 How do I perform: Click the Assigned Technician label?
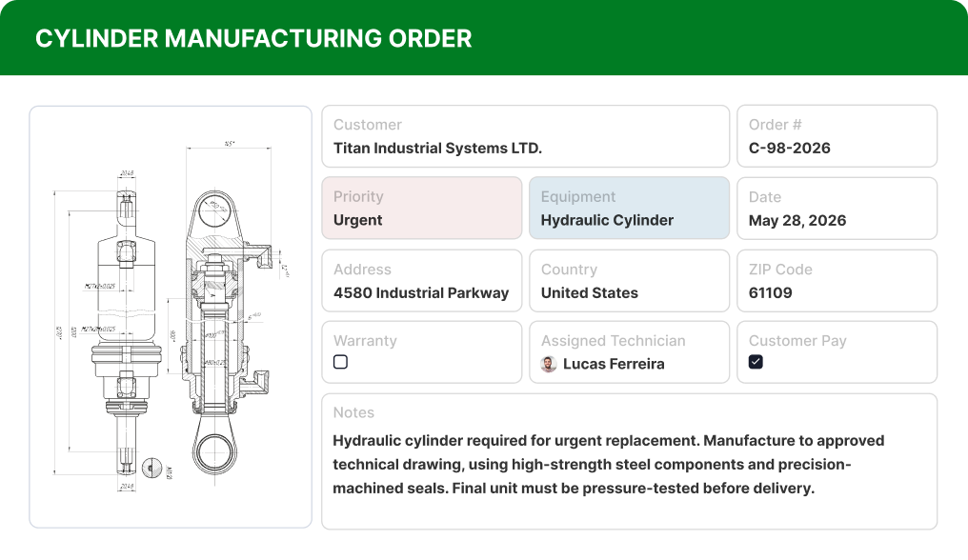pos(613,341)
